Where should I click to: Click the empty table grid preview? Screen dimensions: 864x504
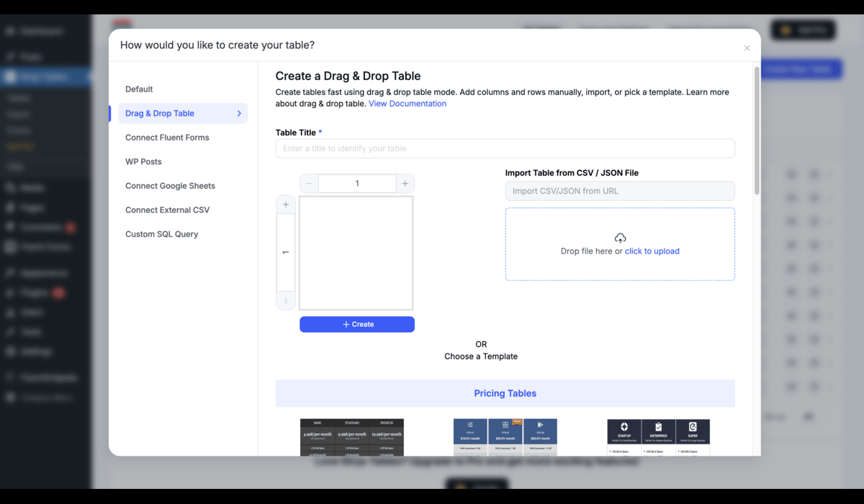356,253
